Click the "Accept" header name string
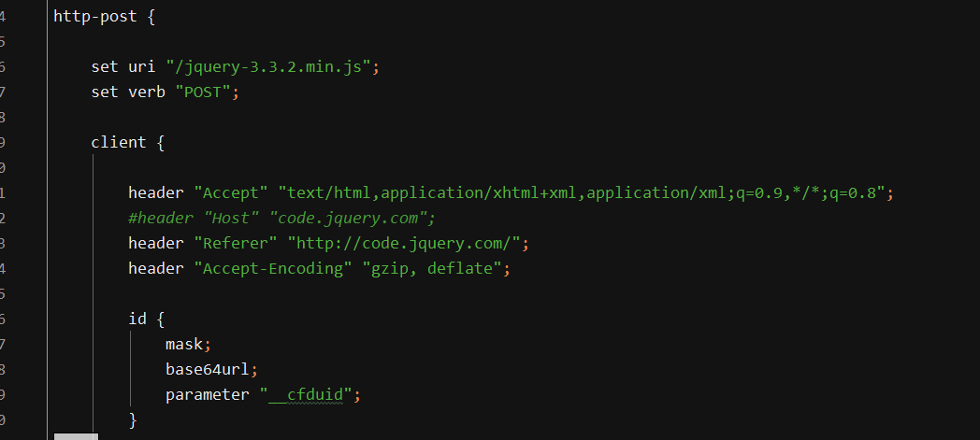Viewport: 980px width, 440px height. [231, 192]
